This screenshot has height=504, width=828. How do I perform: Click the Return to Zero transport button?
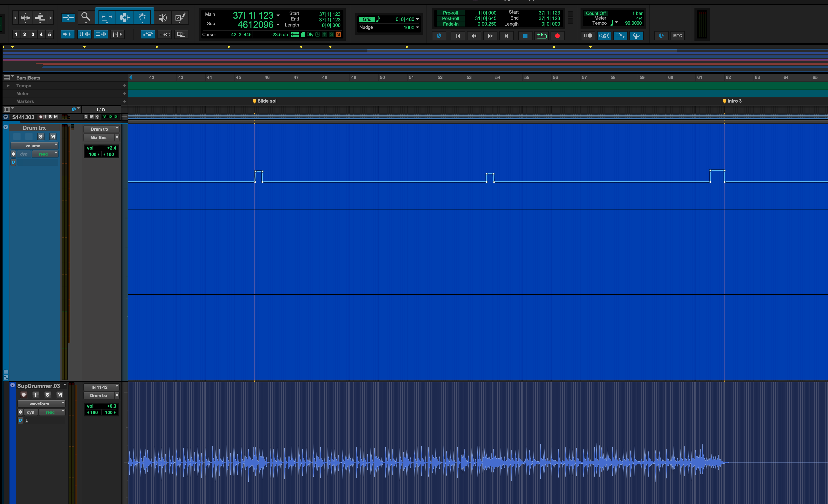pos(458,35)
